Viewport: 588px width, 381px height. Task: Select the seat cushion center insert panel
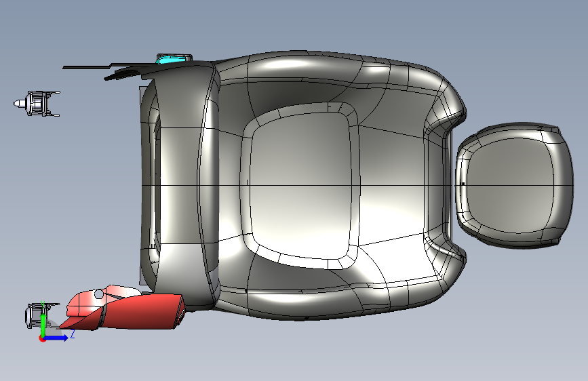pos(300,185)
